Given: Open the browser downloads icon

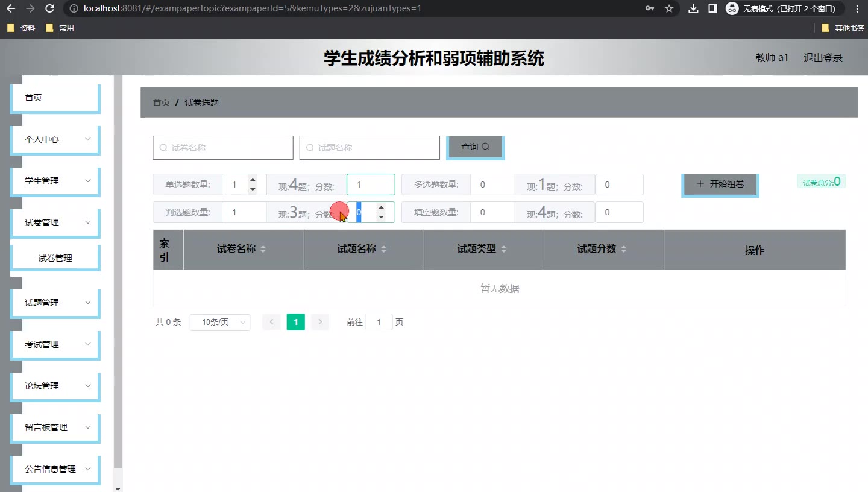Looking at the screenshot, I should tap(693, 8).
